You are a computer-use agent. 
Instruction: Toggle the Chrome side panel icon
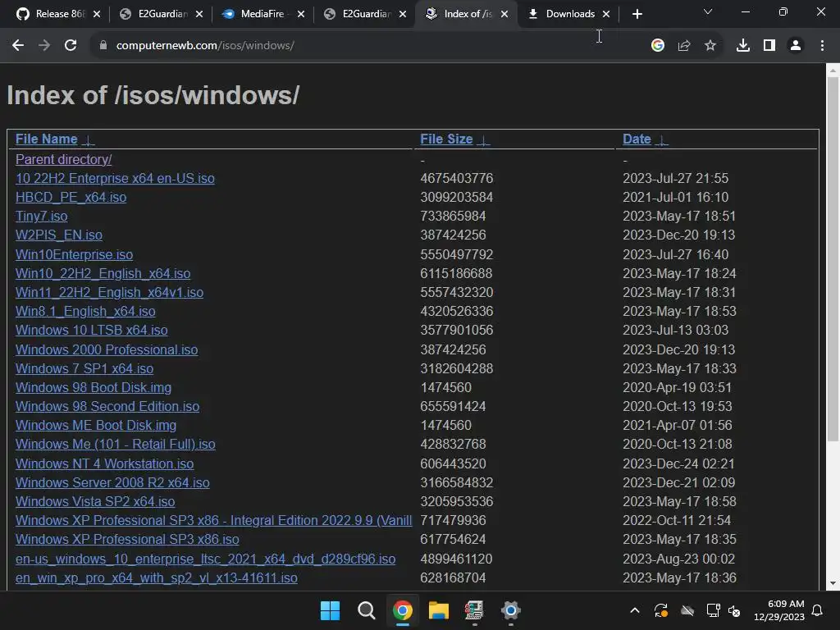[769, 46]
